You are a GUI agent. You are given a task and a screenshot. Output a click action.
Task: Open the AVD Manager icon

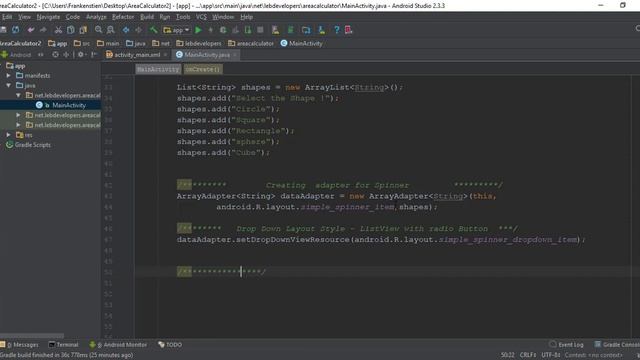tap(276, 30)
